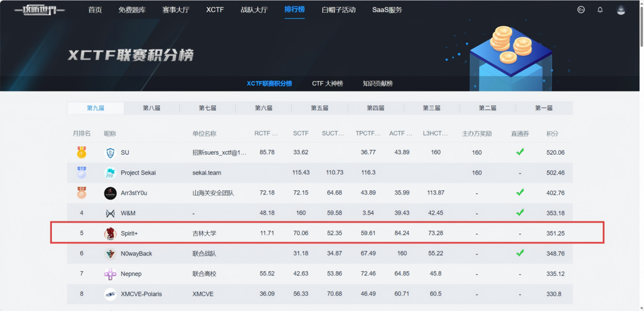Screen dimensions: 644x311
Task: Open Arr3stY0u team avatar
Action: (x=110, y=193)
